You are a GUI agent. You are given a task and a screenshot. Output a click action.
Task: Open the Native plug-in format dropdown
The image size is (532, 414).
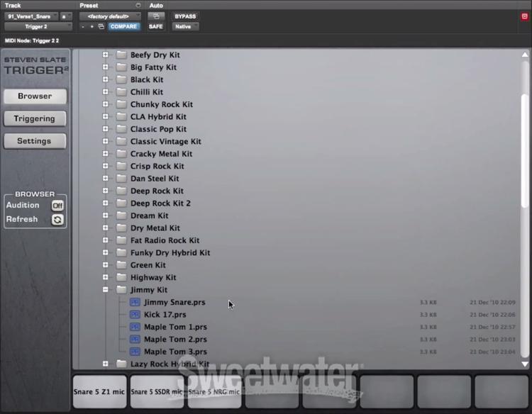185,26
